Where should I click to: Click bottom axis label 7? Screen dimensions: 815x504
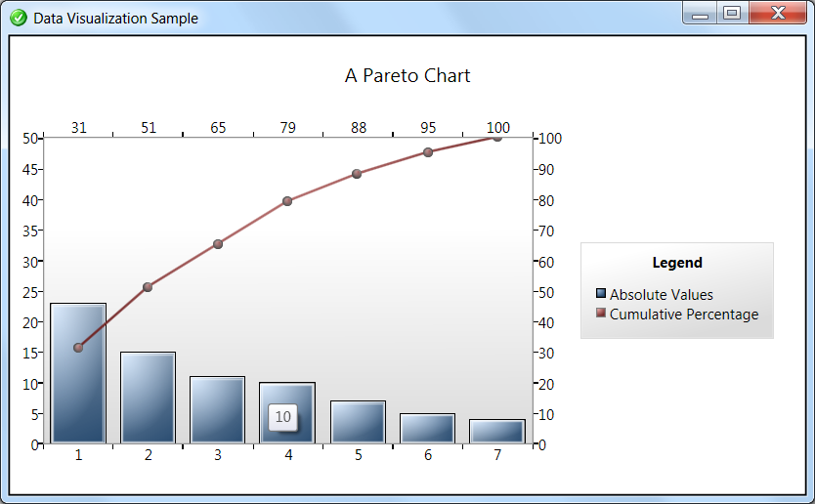(497, 455)
